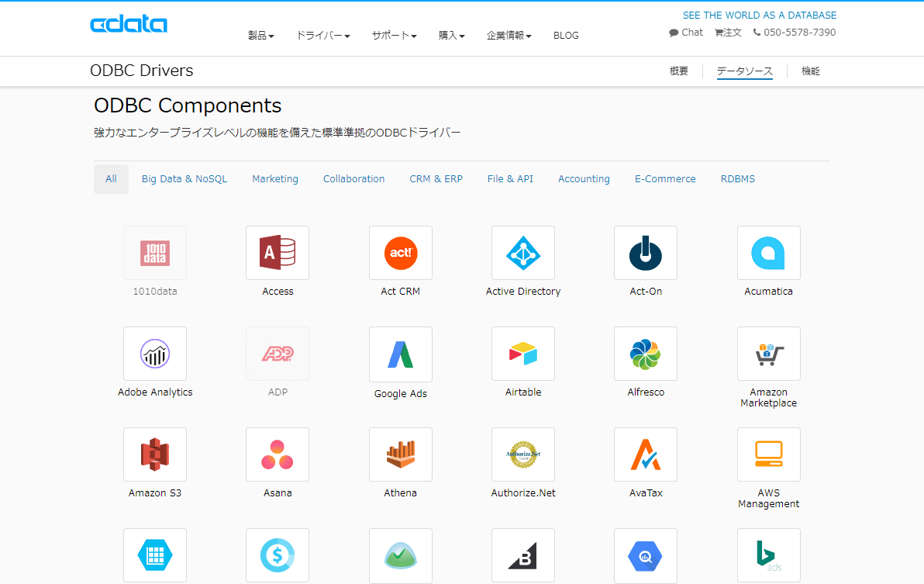The height and width of the screenshot is (584, 924).
Task: Choose the BigCommerce B icon
Action: (523, 555)
